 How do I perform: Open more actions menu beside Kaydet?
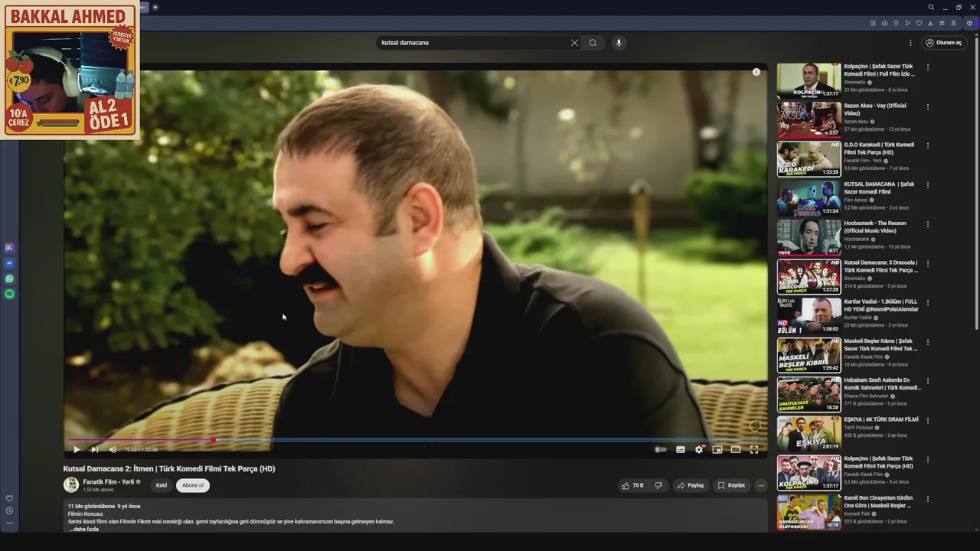pos(760,485)
